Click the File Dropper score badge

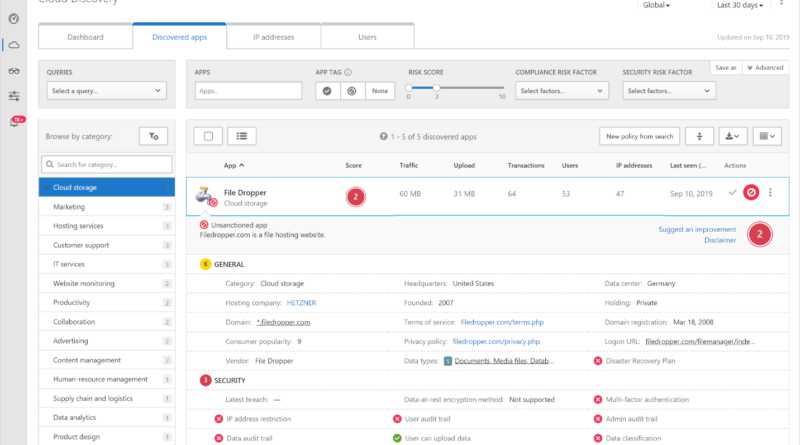click(356, 196)
